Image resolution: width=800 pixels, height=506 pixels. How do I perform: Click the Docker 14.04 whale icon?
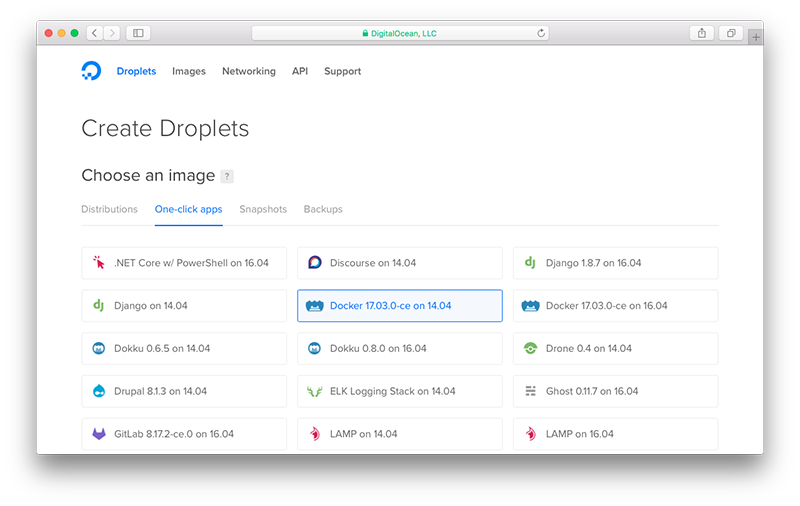314,306
